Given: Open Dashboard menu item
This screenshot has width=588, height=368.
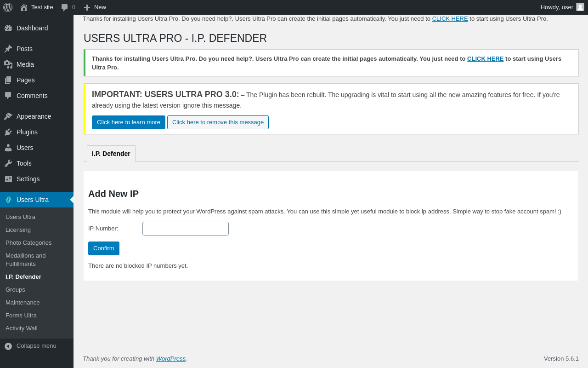Looking at the screenshot, I should (37, 28).
